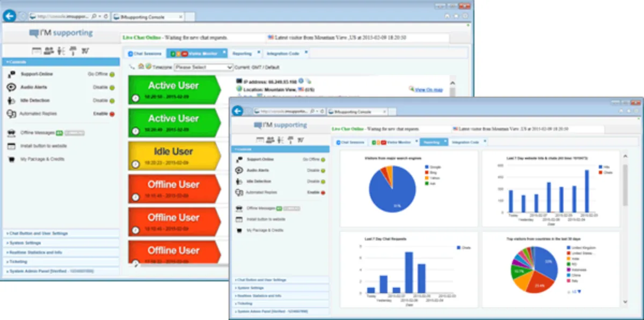Screen dimensions: 644x320
Task: Toggle Automated Replies Enable red dot, front window
Action: [323, 192]
